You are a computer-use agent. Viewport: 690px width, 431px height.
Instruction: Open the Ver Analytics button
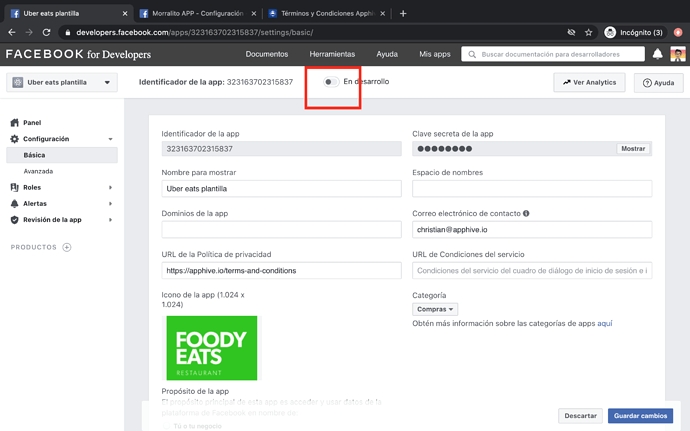[590, 82]
